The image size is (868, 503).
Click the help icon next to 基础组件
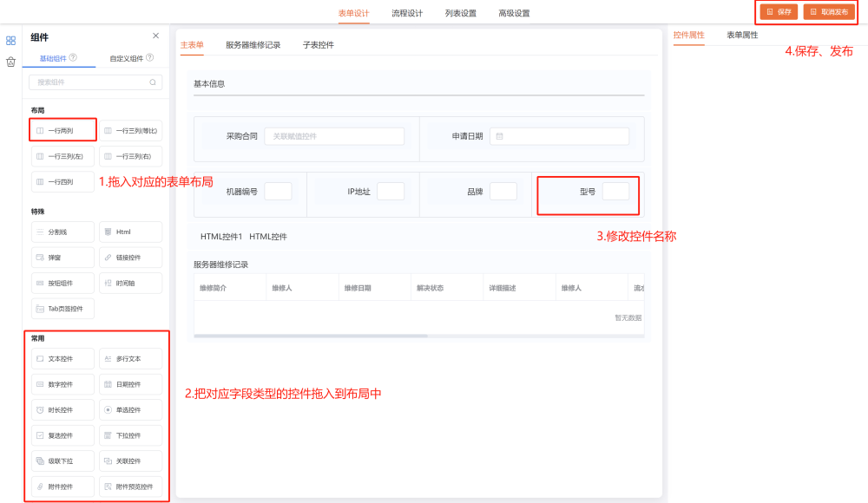73,58
